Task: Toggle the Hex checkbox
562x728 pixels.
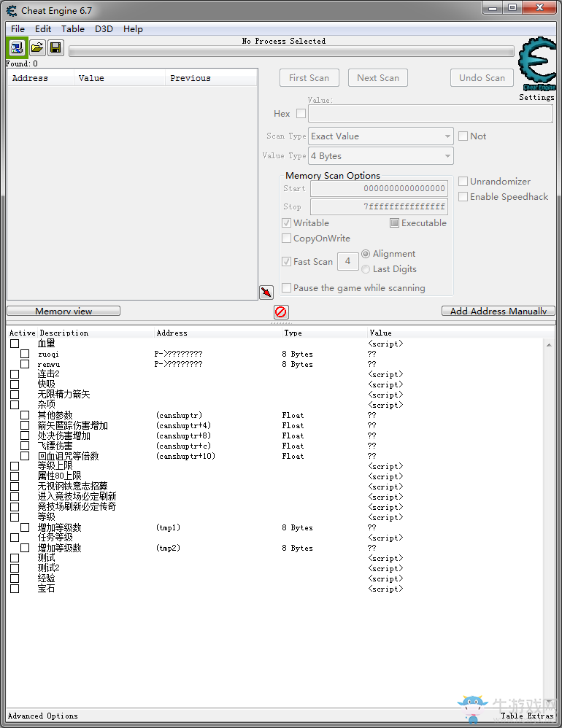Action: pyautogui.click(x=301, y=113)
